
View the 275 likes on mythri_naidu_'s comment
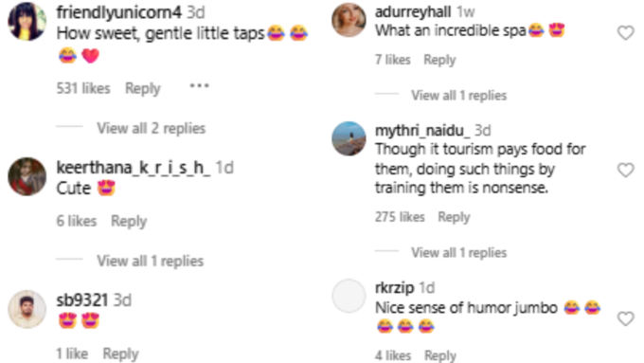pyautogui.click(x=400, y=217)
